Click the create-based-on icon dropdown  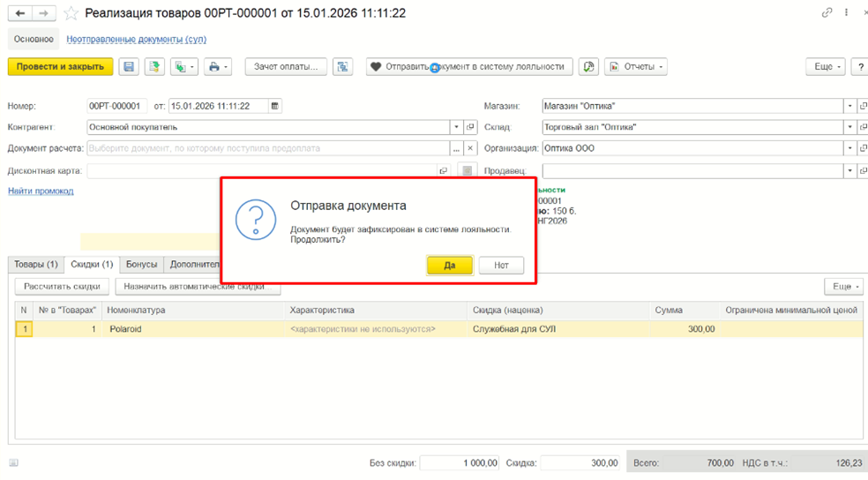(183, 67)
